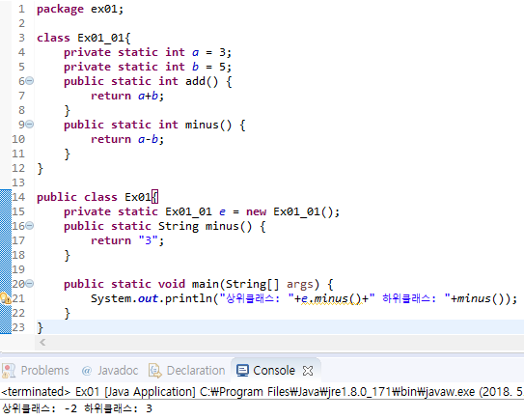
Task: Click line number 13 in the gutter
Action: click(18, 182)
